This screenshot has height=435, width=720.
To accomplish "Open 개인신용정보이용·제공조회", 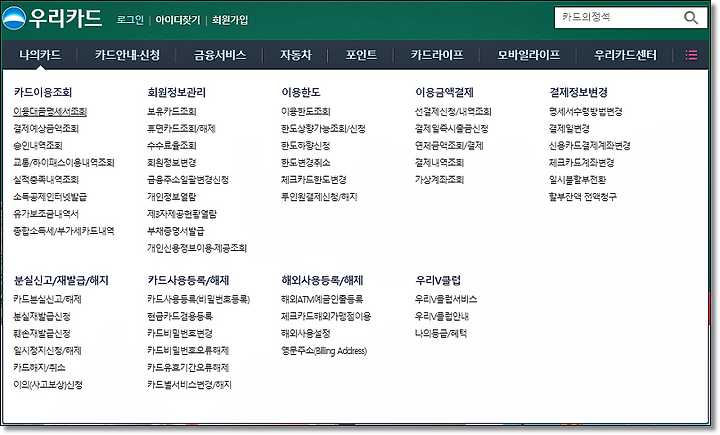I will (x=197, y=248).
